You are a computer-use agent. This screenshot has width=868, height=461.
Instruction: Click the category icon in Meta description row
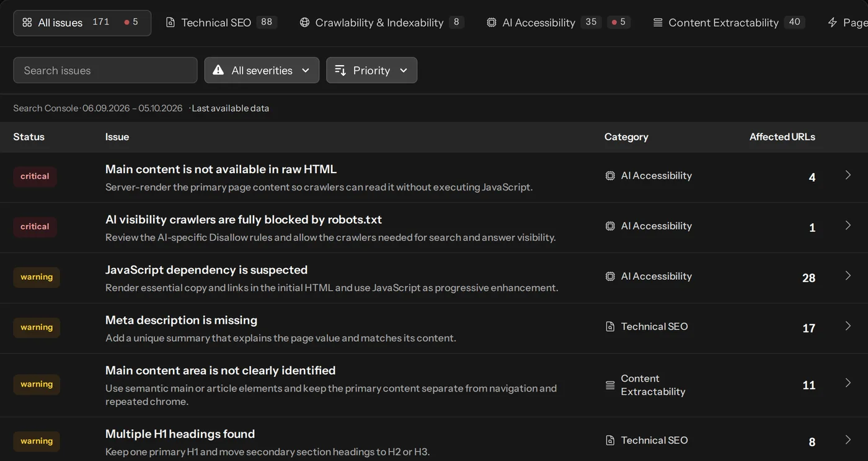[610, 326]
